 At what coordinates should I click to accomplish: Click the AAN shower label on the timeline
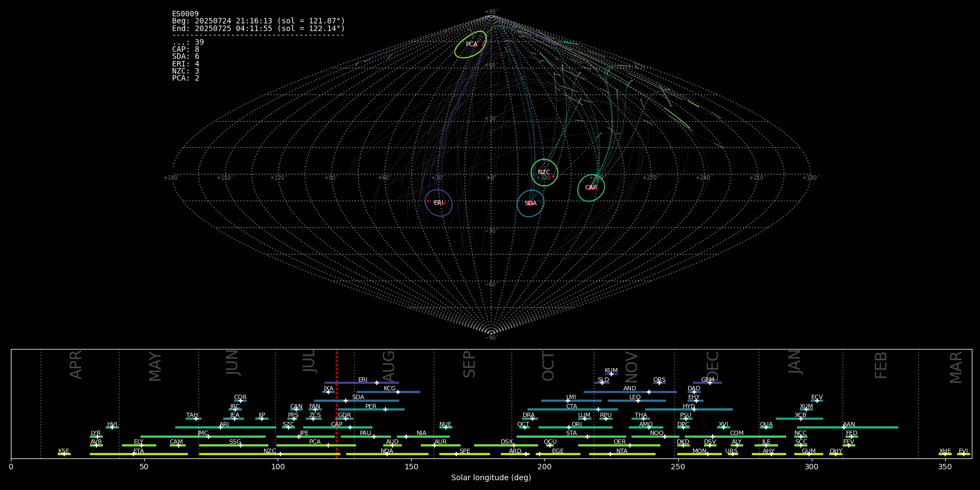coord(849,425)
